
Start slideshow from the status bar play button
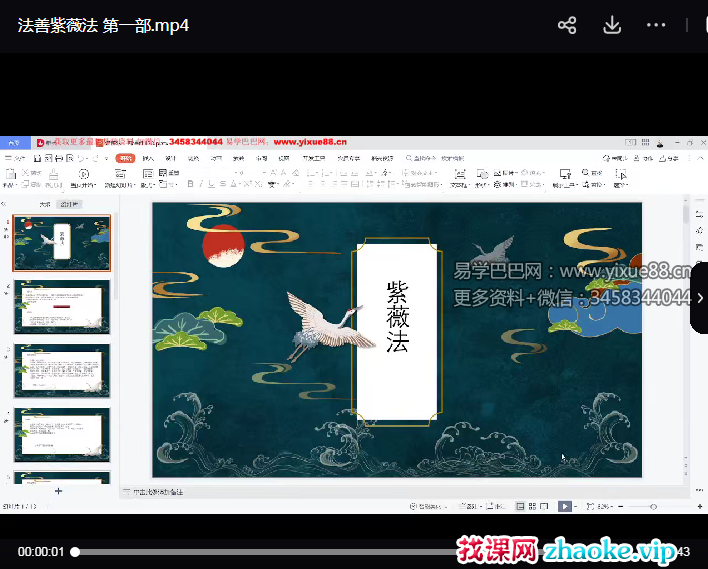pyautogui.click(x=565, y=507)
